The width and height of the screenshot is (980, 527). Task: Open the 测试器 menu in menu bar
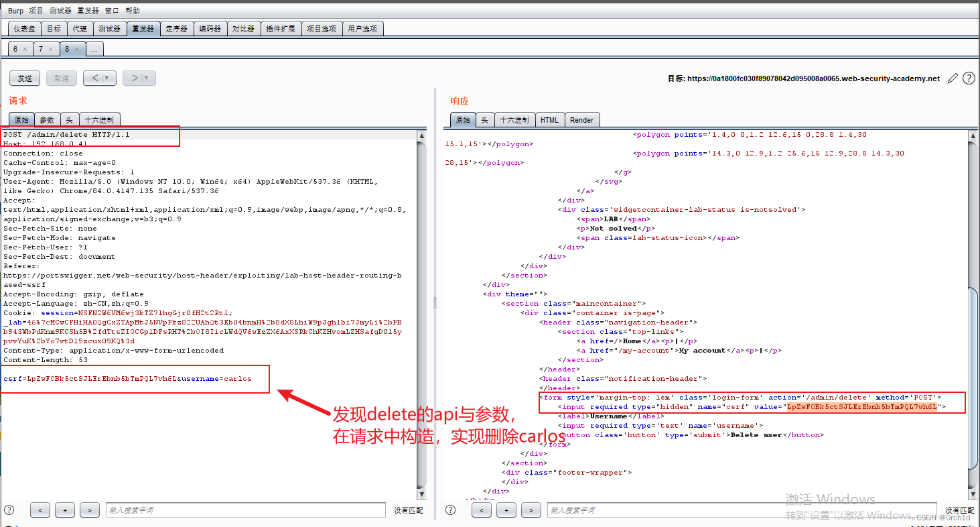pos(60,11)
